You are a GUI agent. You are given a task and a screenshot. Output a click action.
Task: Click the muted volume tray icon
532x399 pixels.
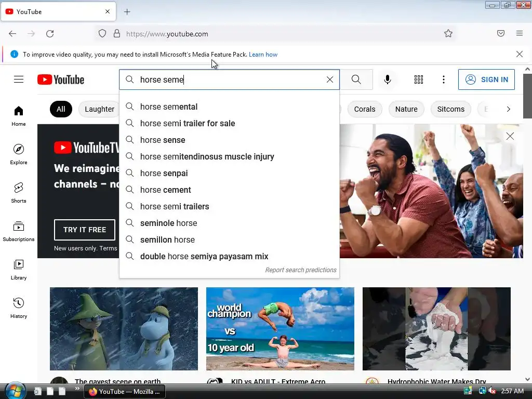pyautogui.click(x=492, y=391)
